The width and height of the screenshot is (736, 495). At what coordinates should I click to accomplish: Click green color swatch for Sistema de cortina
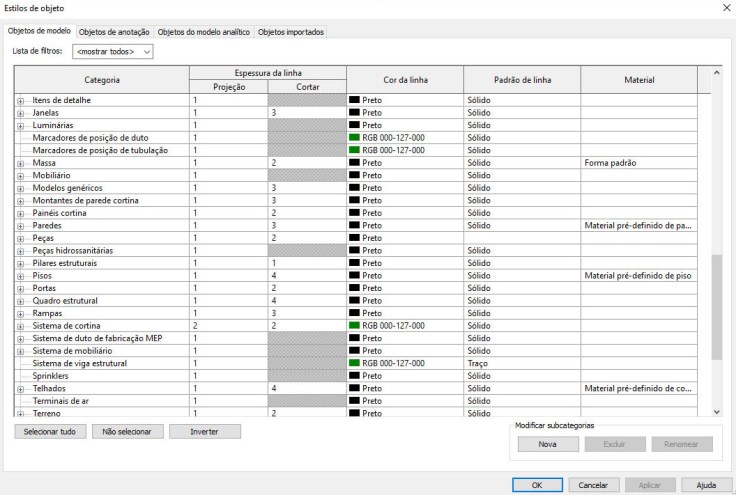click(354, 325)
